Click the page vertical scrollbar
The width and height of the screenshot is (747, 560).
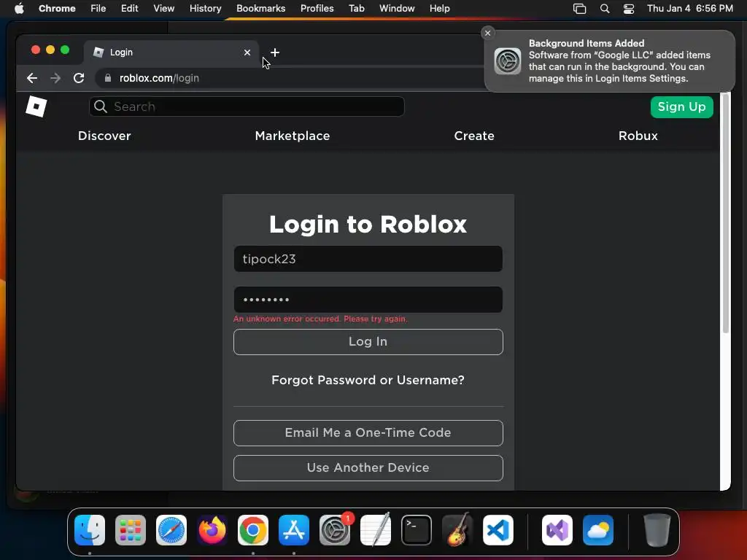click(x=726, y=214)
